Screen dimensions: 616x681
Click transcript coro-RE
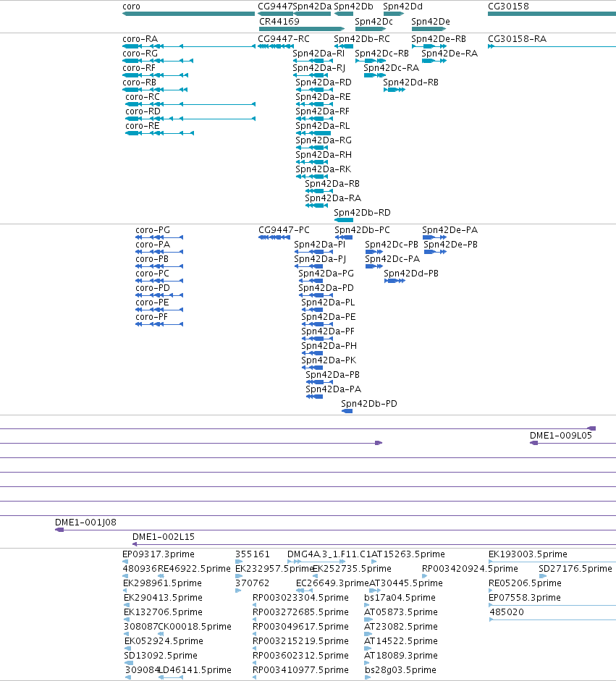[159, 133]
